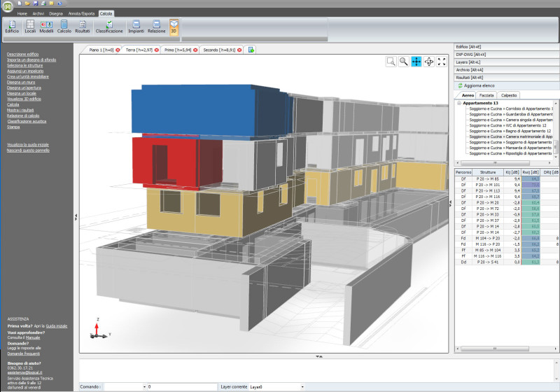560x392 pixels.
Task: Open the Edificio tool in ribbon
Action: click(x=12, y=27)
